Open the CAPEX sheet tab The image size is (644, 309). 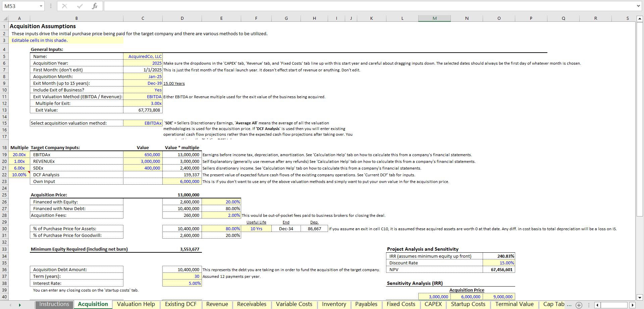pos(433,304)
